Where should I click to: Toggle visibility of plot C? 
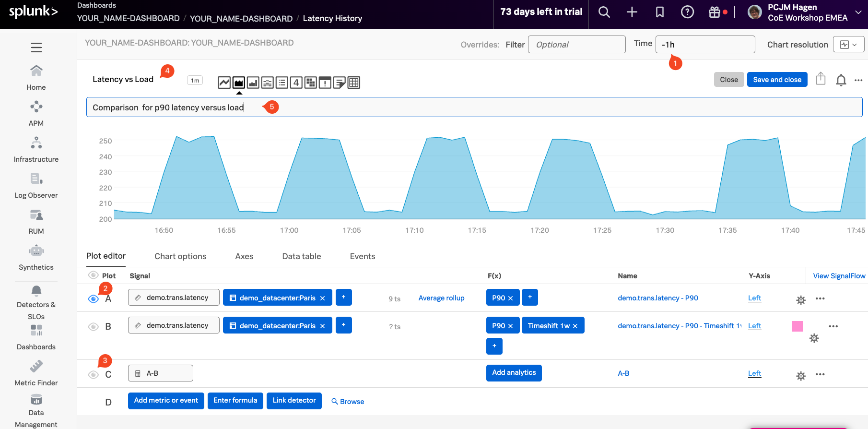pyautogui.click(x=94, y=375)
